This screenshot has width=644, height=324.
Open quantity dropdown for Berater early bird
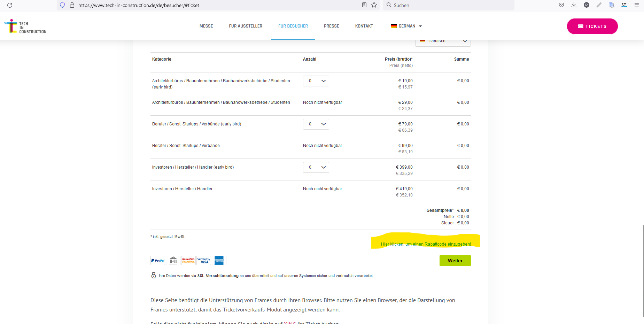316,124
